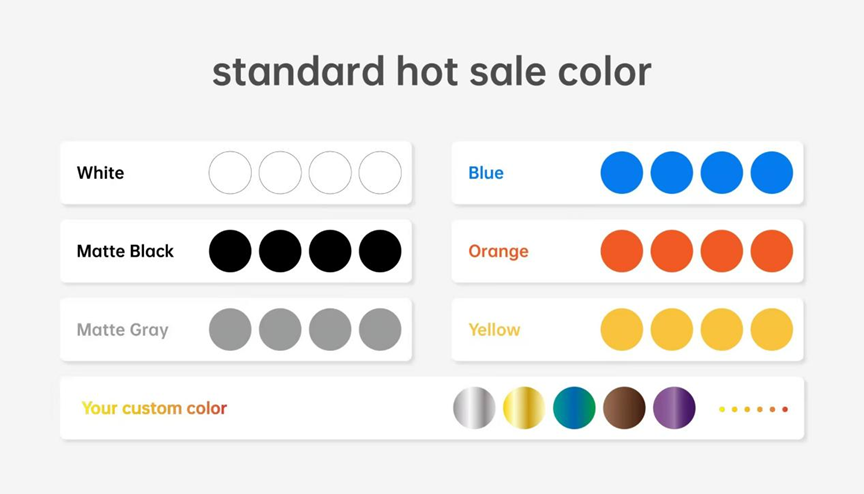
Task: Click the more-colors dotted ellipsis
Action: coord(753,409)
